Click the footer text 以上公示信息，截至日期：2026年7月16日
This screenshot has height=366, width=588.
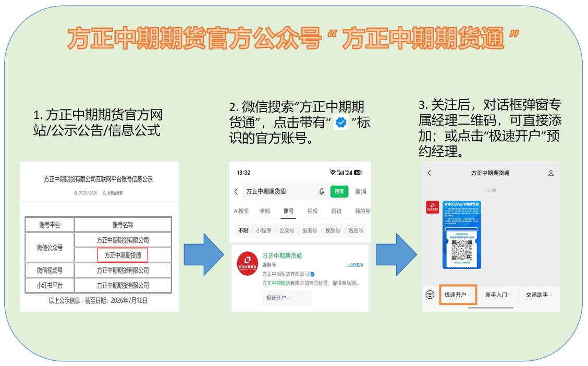[98, 301]
